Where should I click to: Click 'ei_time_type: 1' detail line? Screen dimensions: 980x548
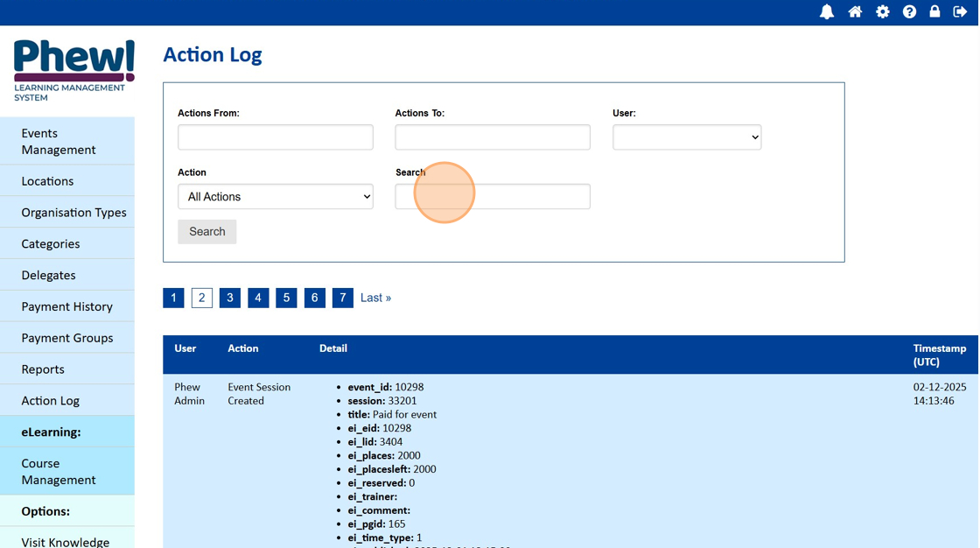click(x=385, y=537)
